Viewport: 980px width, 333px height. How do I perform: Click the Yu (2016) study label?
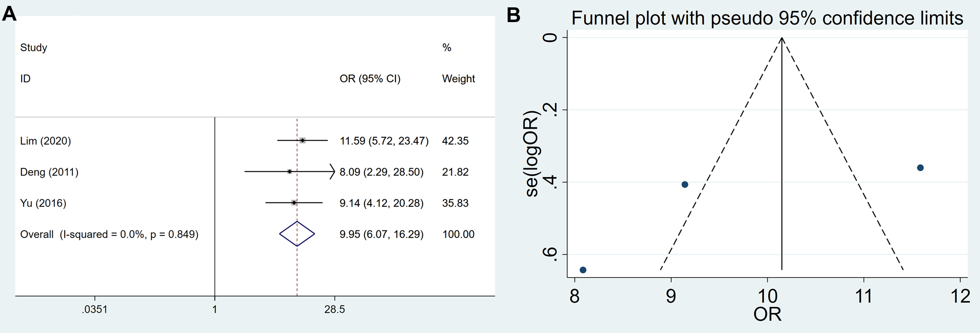43,203
